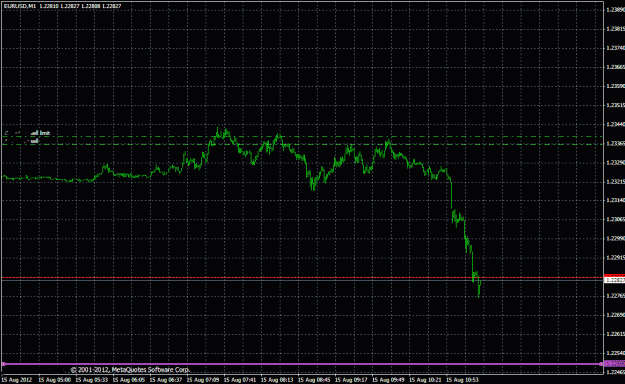This screenshot has width=625, height=384.
Task: Click the 1.23215 price scale label
Action: tap(615, 181)
